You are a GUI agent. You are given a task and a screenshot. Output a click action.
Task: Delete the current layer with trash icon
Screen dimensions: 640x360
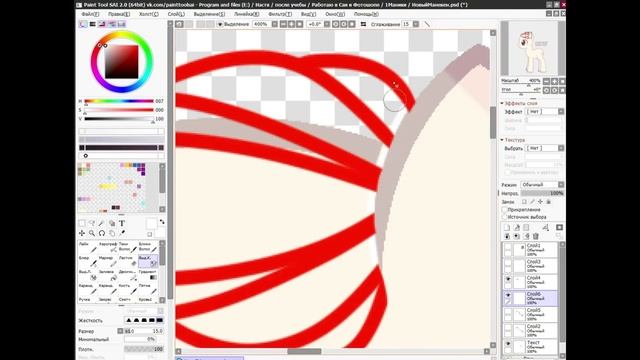(536, 236)
